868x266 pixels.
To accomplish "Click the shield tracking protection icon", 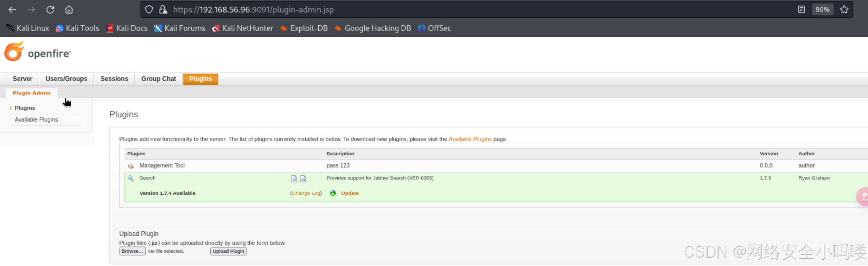I will coord(149,9).
